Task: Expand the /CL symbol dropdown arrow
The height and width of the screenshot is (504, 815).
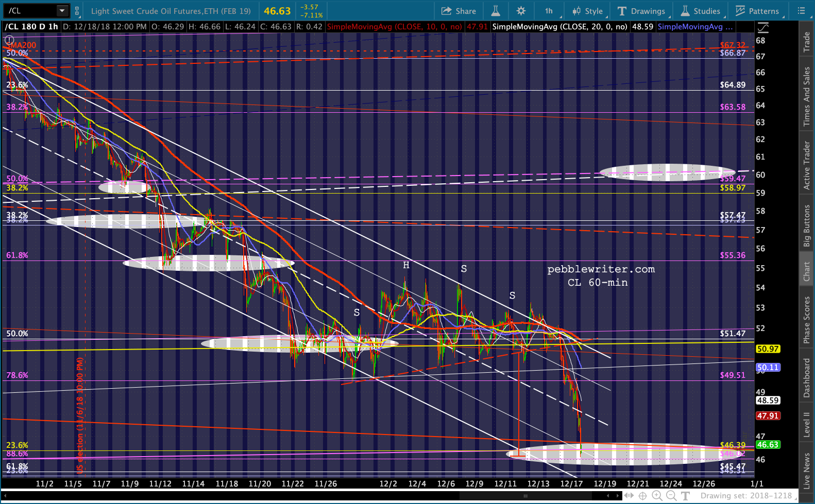Action: 62,11
